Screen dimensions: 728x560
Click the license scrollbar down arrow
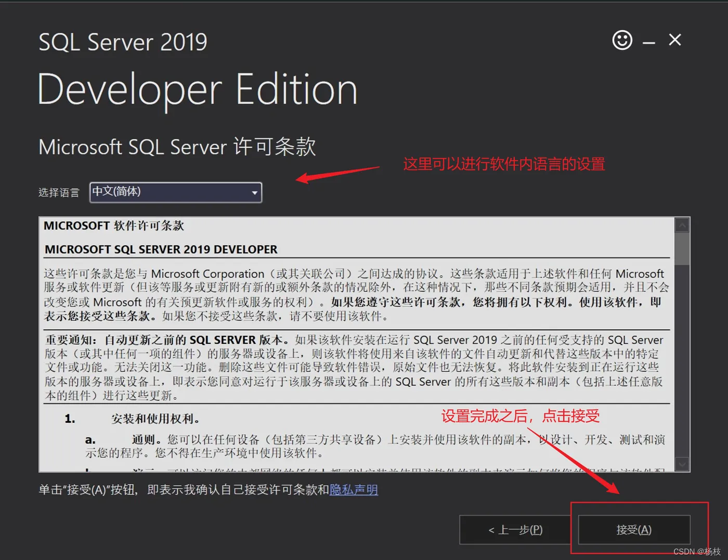pyautogui.click(x=682, y=464)
